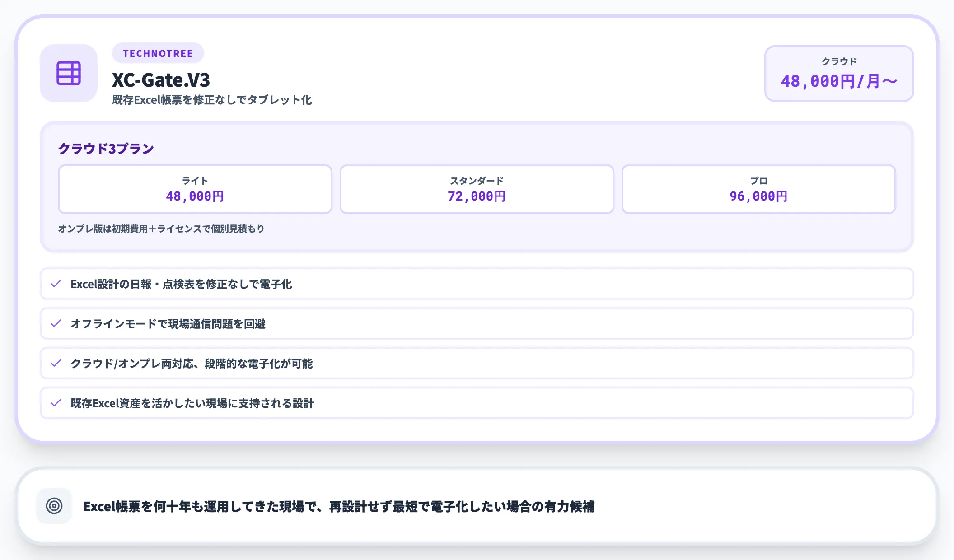Screen dimensions: 954x560
Task: Click the Excel帳票 recommendation summary text
Action: (x=339, y=507)
